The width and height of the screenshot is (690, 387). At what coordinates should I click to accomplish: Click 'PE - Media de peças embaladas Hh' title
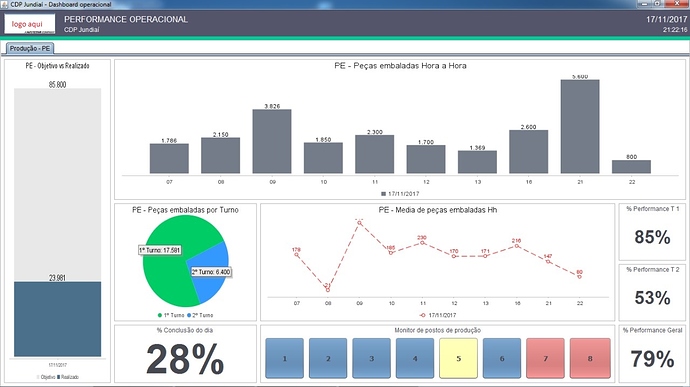[437, 210]
